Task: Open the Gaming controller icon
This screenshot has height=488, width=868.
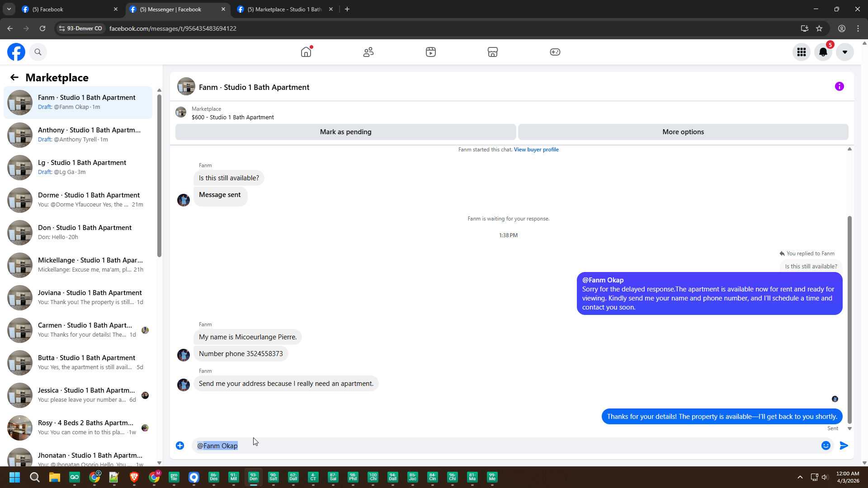Action: pos(555,52)
